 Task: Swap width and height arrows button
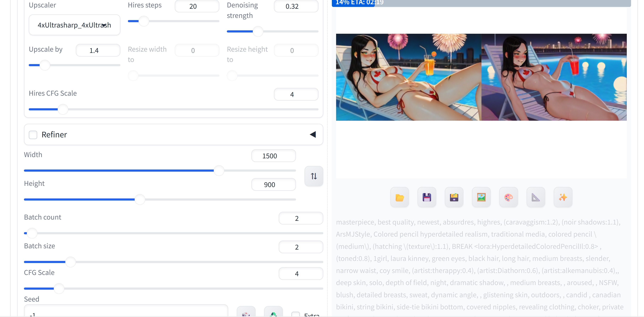pos(314,176)
